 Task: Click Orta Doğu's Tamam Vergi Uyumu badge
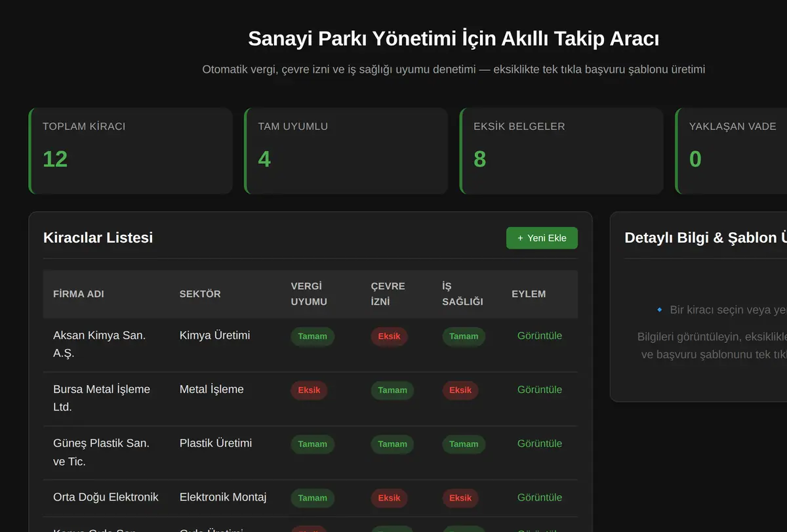coord(312,498)
